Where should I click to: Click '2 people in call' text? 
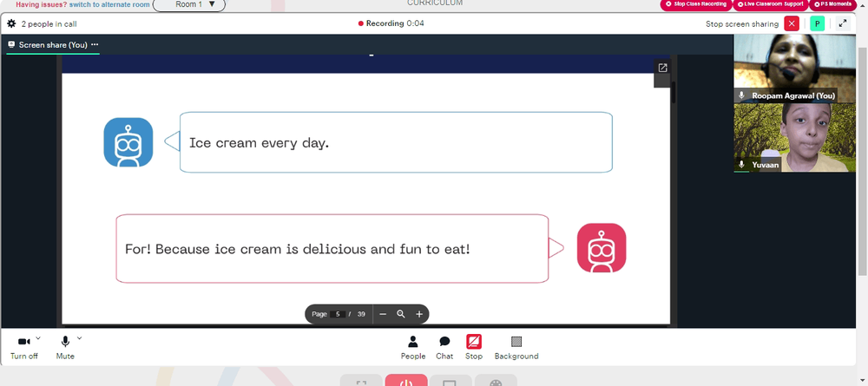click(49, 23)
